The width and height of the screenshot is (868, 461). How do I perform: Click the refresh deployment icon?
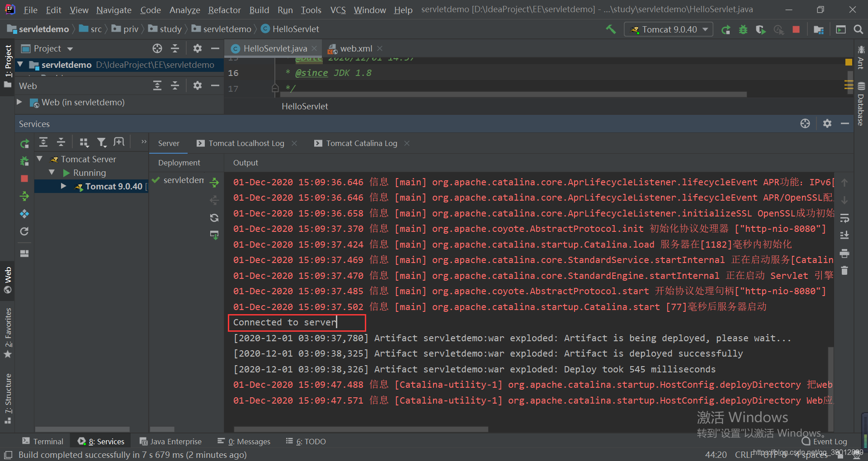point(214,218)
